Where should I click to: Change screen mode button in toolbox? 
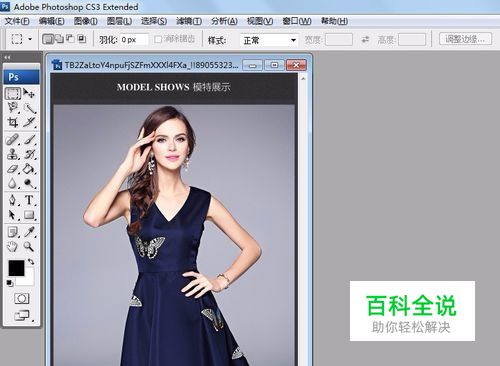pos(22,315)
